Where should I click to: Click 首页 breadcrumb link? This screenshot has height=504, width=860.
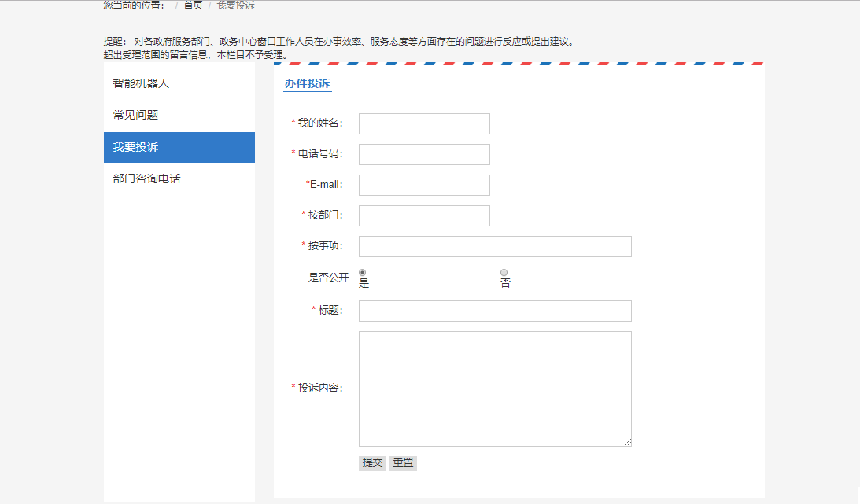click(193, 6)
